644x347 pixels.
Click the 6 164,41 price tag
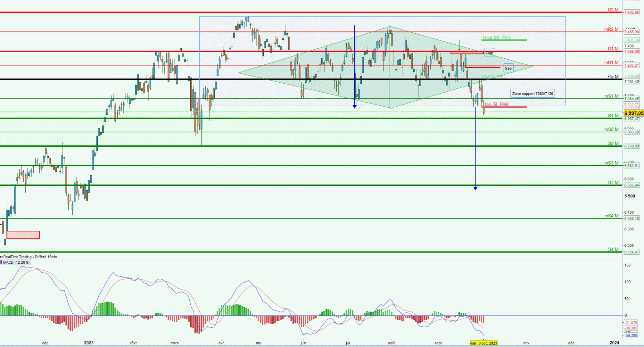(x=631, y=252)
